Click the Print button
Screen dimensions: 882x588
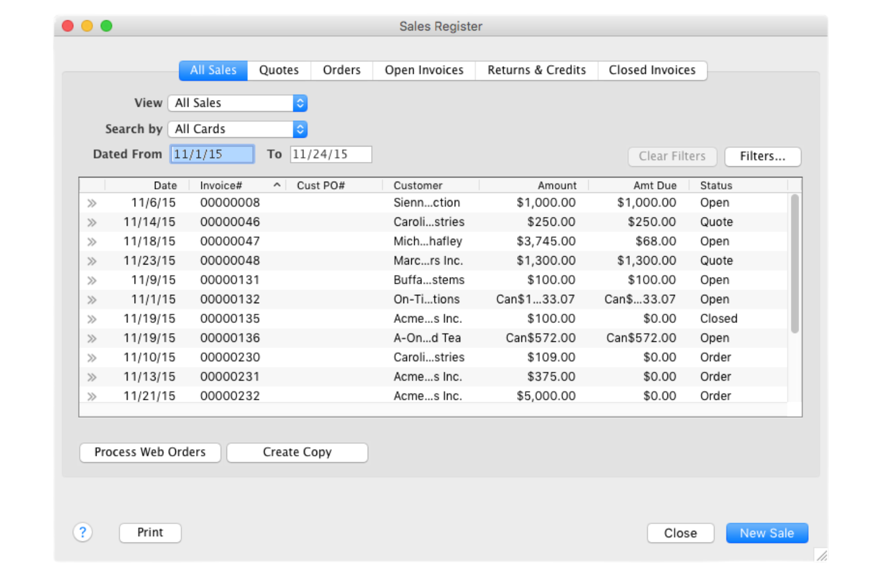(x=150, y=533)
